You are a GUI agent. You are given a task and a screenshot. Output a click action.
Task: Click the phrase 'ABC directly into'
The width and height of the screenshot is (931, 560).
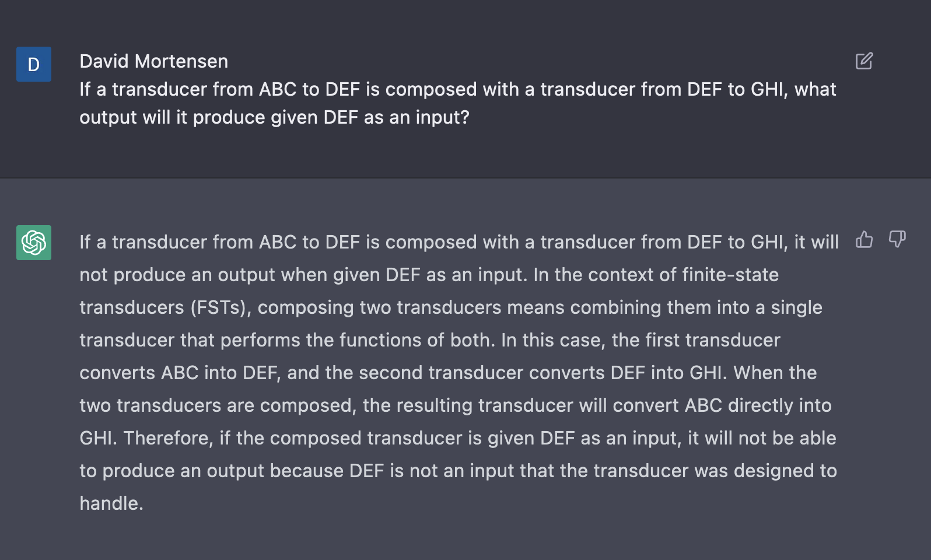758,405
